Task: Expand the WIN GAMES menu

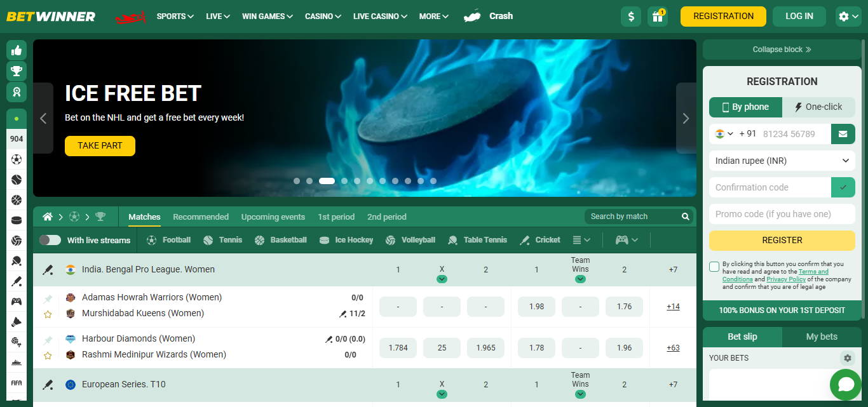Action: coord(268,17)
